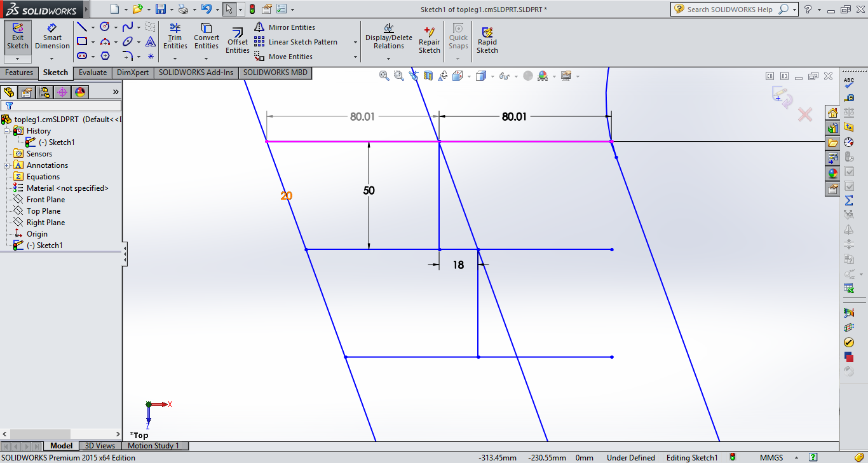
Task: Click the Convert Entities tool
Action: coord(207,36)
